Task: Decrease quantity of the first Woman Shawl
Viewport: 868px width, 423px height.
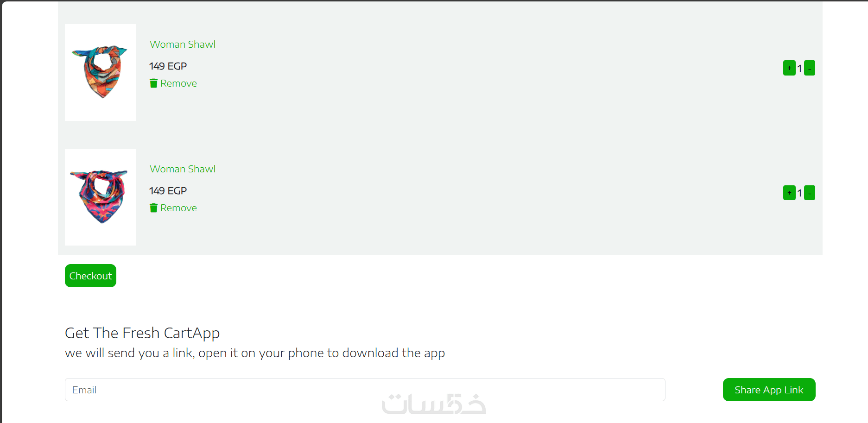Action: coord(810,68)
